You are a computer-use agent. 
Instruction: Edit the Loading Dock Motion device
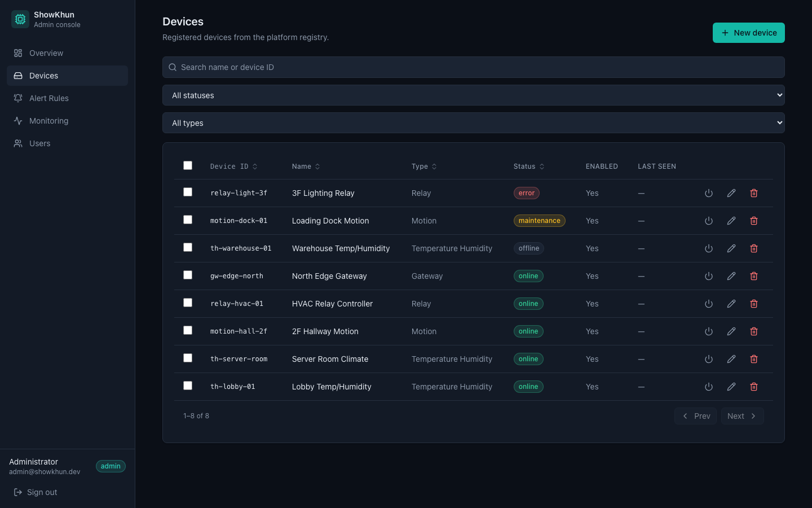(731, 221)
